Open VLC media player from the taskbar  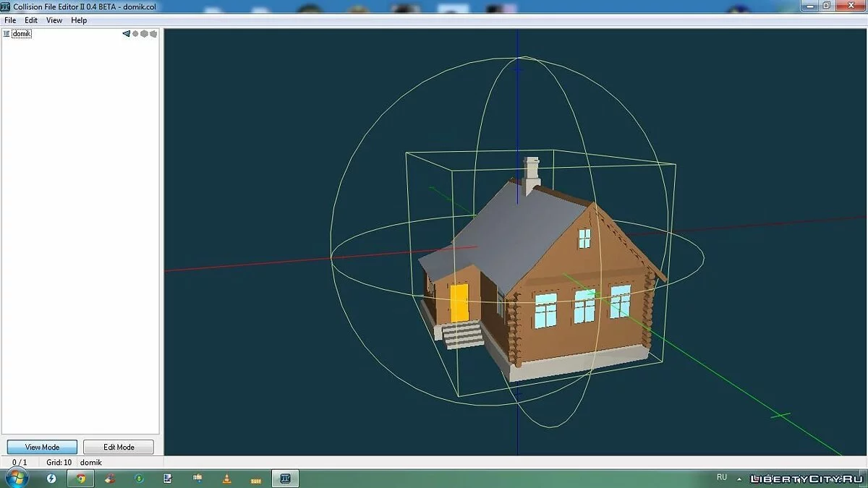coord(226,478)
